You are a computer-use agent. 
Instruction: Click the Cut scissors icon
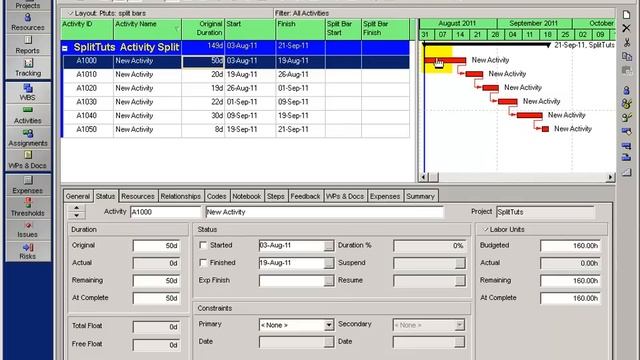point(627,42)
